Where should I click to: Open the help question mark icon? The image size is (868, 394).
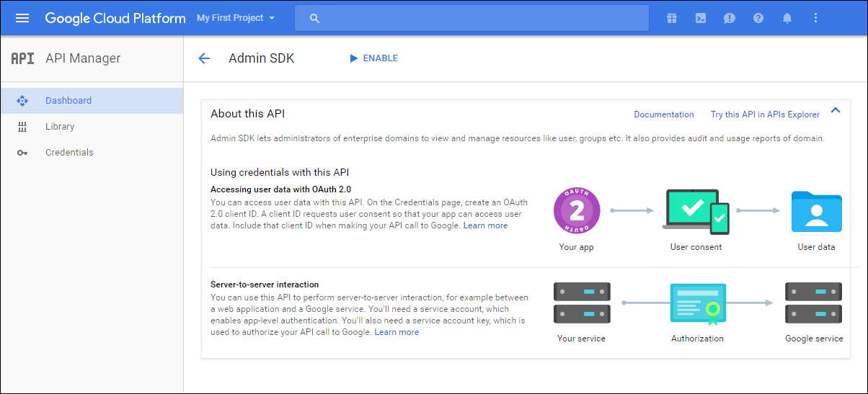[758, 18]
